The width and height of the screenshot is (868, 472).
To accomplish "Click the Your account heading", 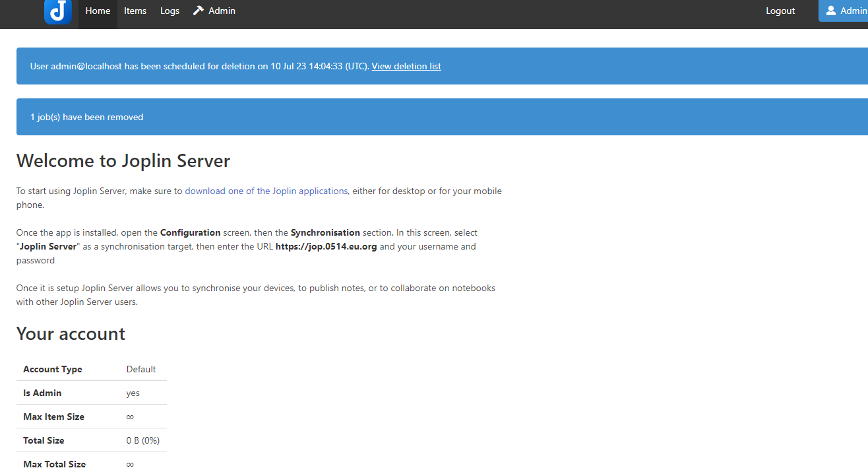I will [x=71, y=333].
